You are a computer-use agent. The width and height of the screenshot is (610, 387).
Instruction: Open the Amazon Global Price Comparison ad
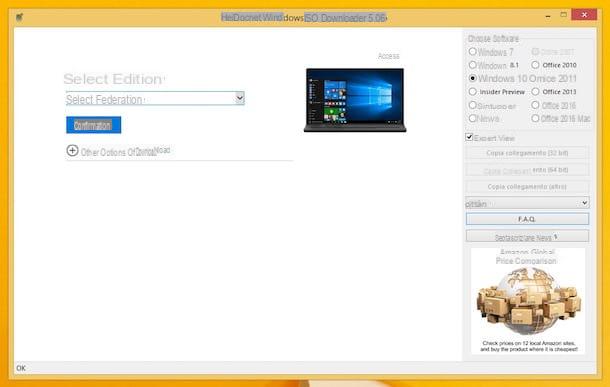[527, 301]
